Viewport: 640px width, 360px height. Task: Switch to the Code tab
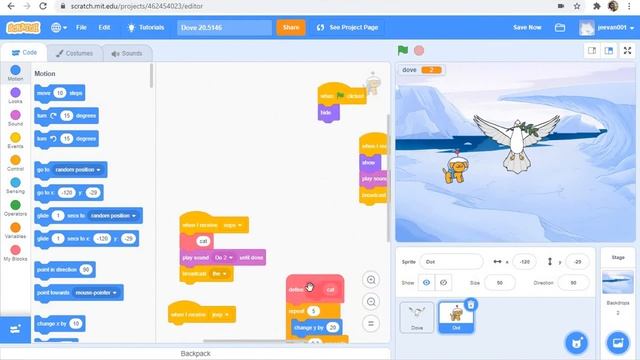[x=24, y=53]
